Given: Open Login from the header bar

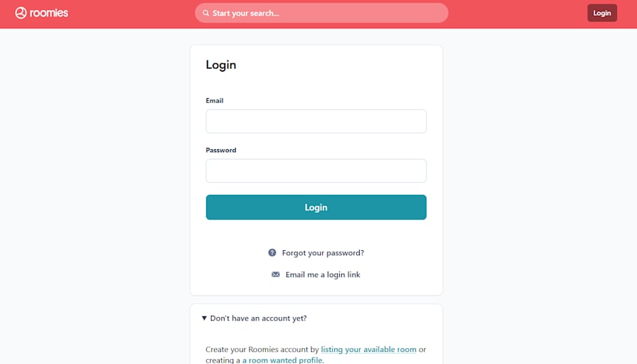Looking at the screenshot, I should click(602, 13).
